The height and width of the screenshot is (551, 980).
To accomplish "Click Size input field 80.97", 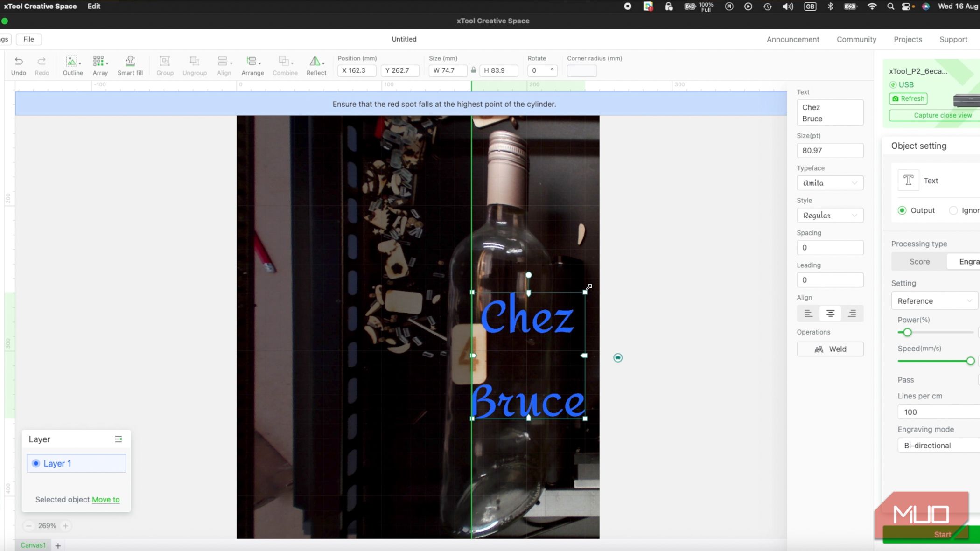I will pos(830,150).
